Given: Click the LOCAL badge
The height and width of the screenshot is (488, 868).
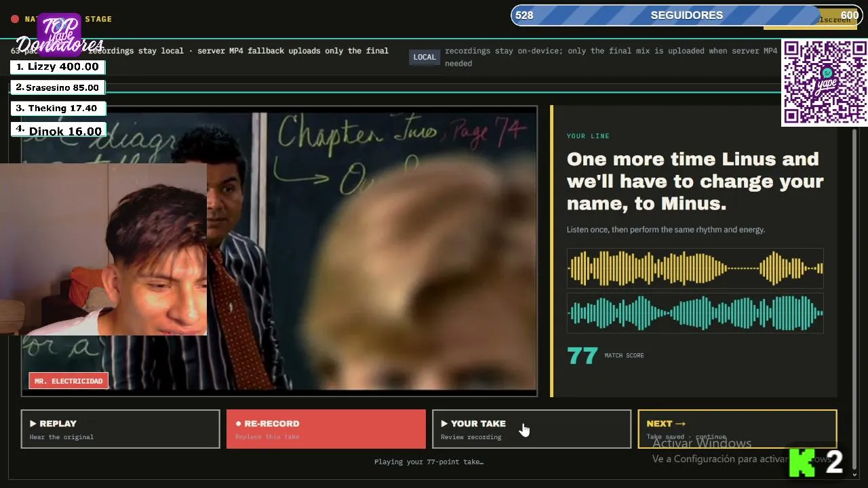Looking at the screenshot, I should [x=425, y=57].
